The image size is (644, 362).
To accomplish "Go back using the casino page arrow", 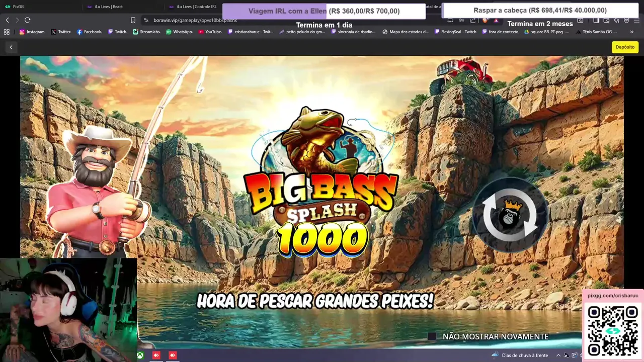I will [x=11, y=47].
